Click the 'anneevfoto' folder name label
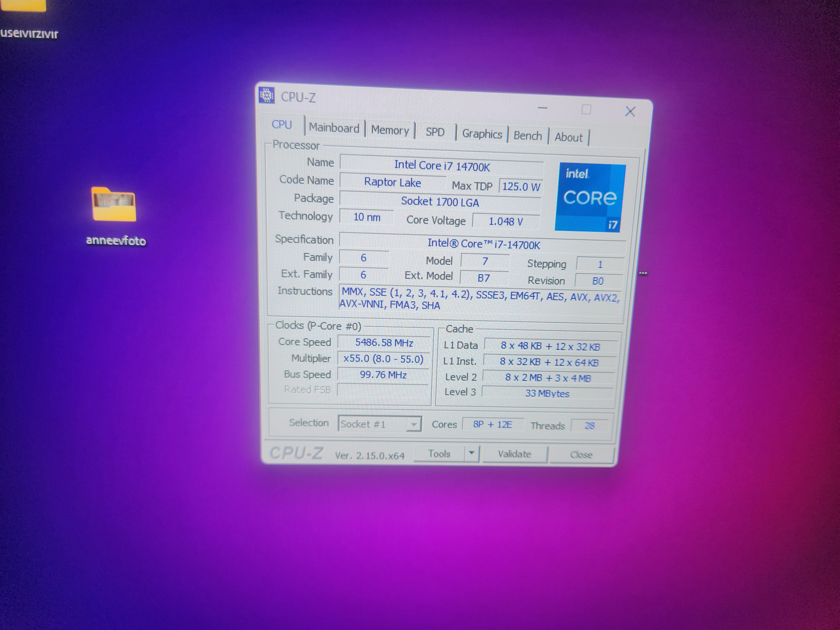 116,240
